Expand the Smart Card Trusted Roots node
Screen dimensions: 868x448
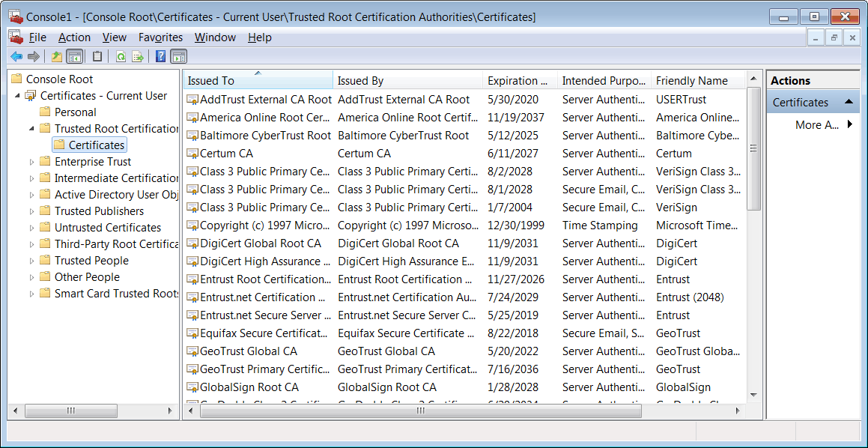coord(31,294)
